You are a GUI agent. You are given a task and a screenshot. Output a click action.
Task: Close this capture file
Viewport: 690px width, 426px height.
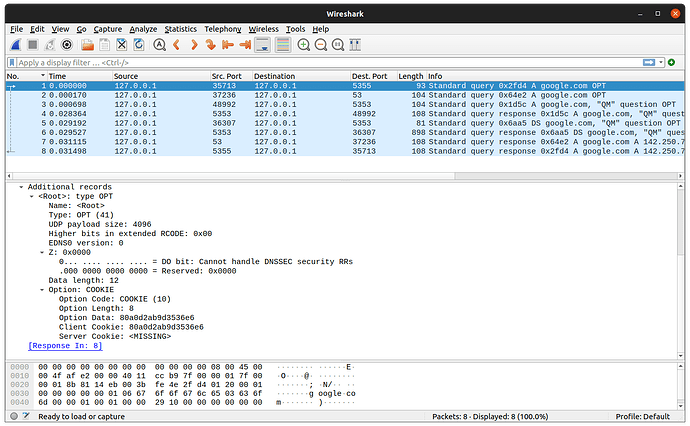pos(122,45)
